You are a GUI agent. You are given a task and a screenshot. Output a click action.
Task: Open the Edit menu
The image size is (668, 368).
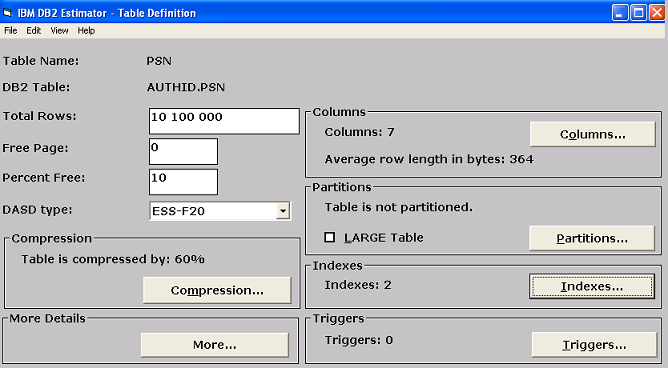pyautogui.click(x=34, y=31)
